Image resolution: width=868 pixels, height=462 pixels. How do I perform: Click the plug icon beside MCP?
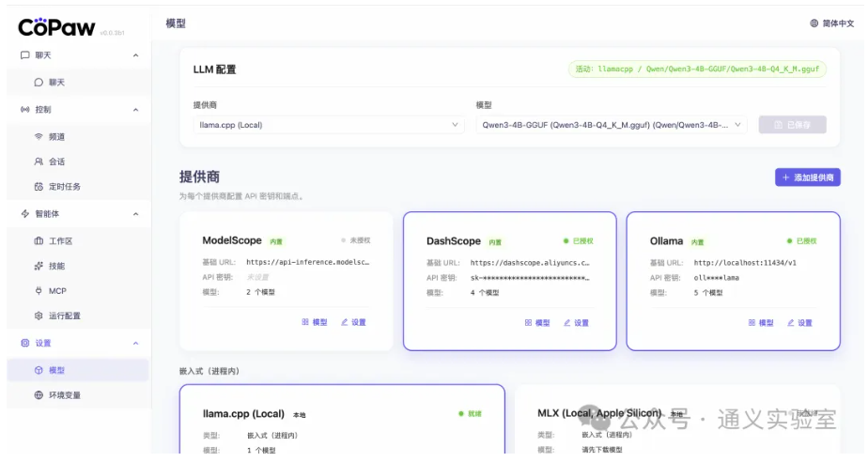[39, 291]
